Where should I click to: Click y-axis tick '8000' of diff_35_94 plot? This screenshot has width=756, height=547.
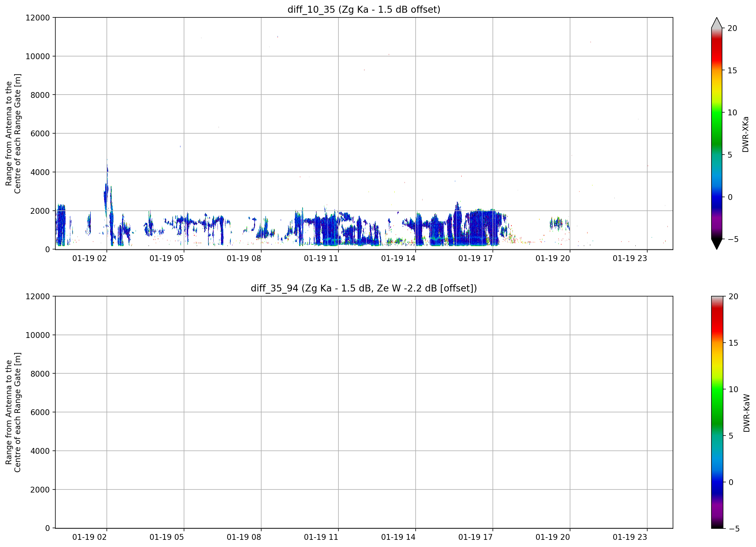[40, 374]
